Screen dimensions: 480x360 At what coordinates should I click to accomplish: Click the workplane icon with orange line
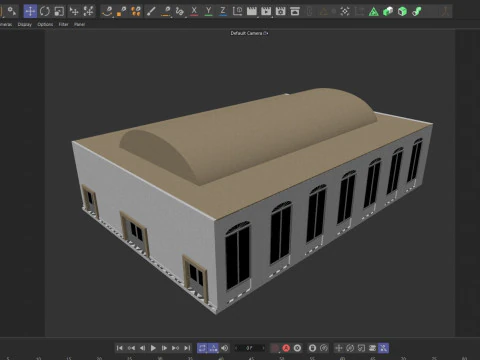[x=166, y=11]
